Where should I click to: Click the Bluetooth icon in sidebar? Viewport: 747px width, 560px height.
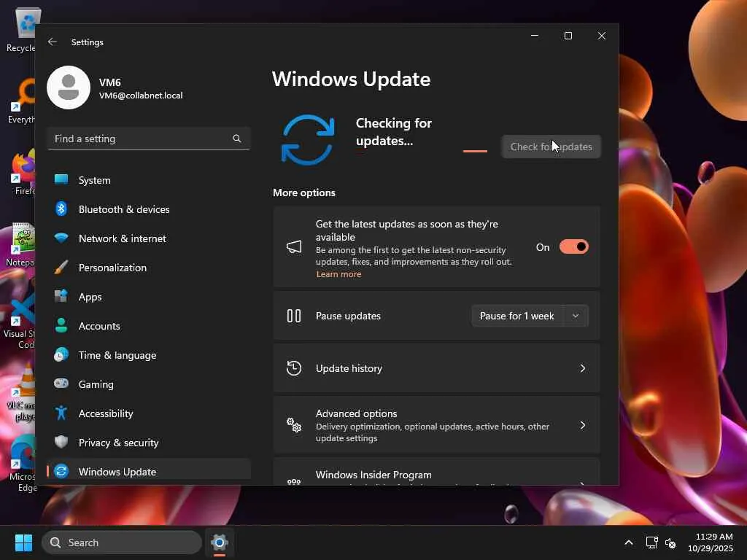click(61, 209)
